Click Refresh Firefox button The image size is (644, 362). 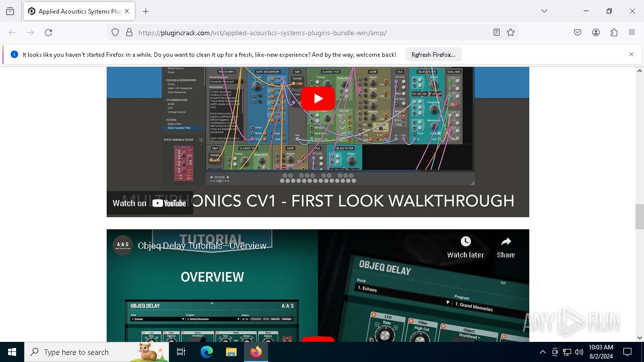[x=433, y=55]
